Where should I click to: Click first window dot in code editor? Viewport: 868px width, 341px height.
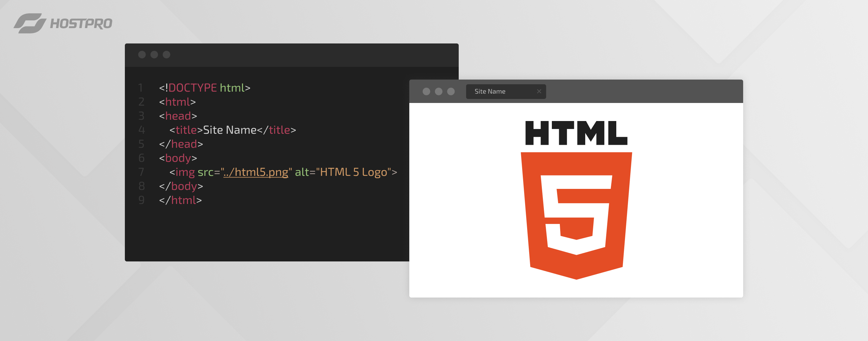click(142, 54)
